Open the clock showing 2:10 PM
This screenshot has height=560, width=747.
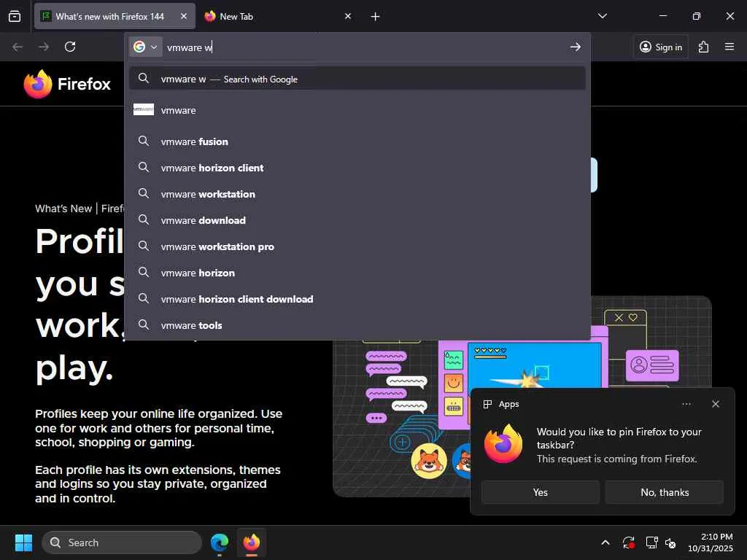[x=711, y=542]
